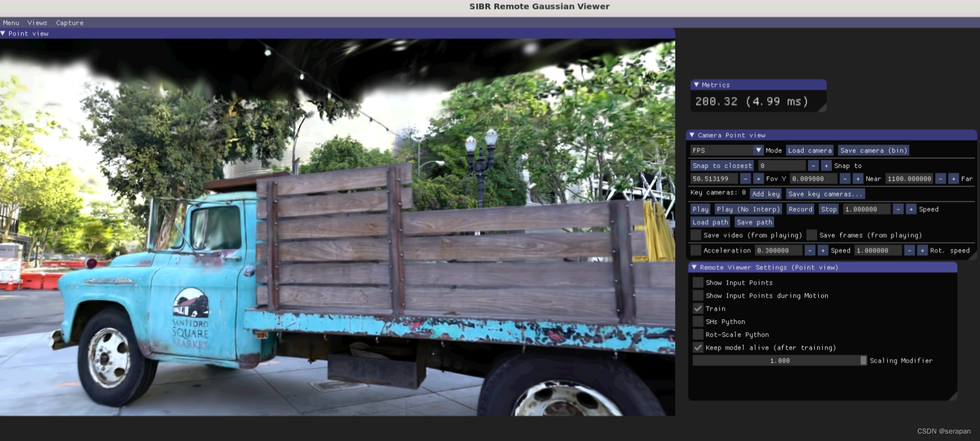Viewport: 980px width, 441px height.
Task: Click resize grip of Metrics panel
Action: coord(822,107)
